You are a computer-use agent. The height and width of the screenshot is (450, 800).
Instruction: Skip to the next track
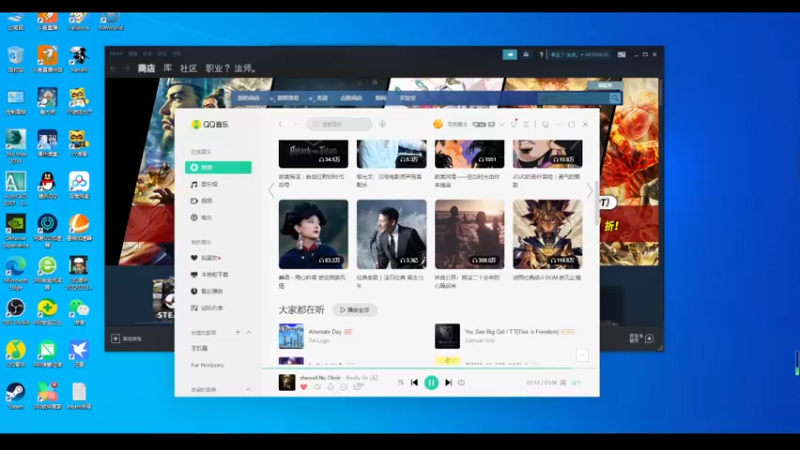coord(448,382)
